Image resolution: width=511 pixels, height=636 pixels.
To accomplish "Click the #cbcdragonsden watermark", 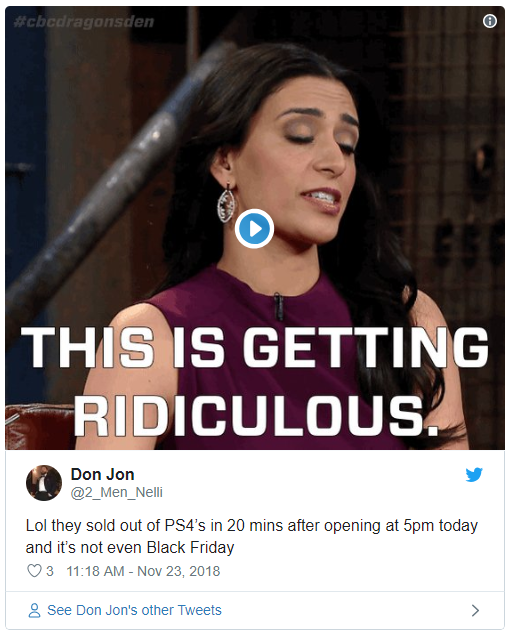I will point(84,21).
